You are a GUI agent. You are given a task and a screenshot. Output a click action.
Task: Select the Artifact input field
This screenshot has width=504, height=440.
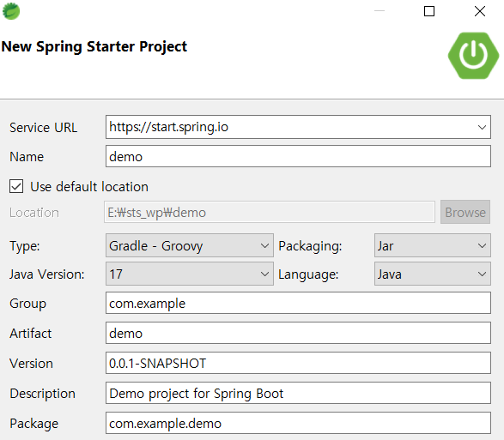coord(298,333)
